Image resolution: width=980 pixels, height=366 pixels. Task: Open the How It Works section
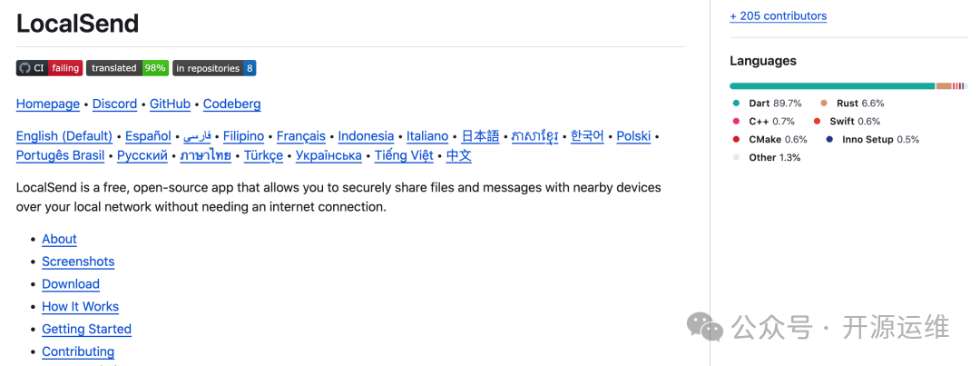point(80,307)
